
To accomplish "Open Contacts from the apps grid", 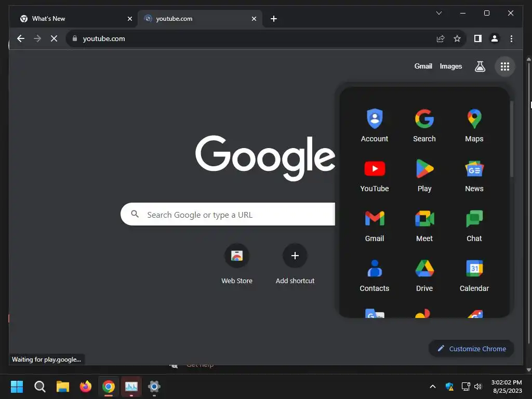I will [x=374, y=275].
